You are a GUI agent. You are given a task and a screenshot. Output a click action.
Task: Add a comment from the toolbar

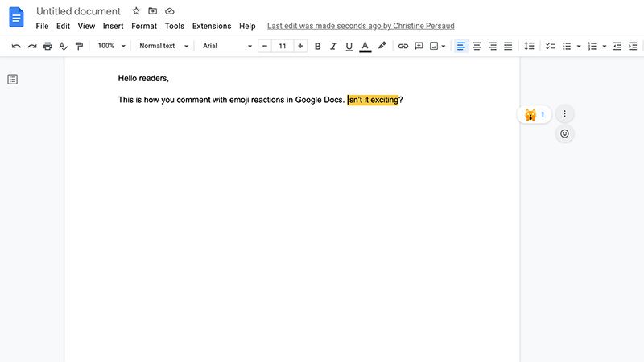[419, 46]
